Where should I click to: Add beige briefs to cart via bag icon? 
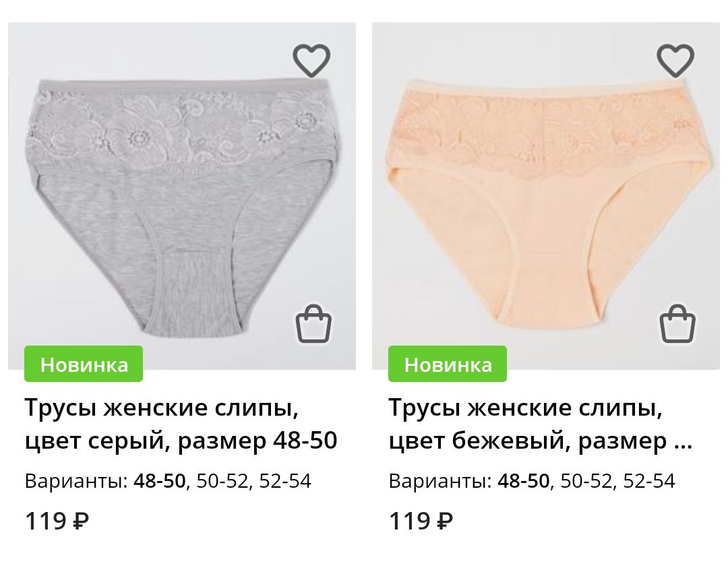(678, 323)
